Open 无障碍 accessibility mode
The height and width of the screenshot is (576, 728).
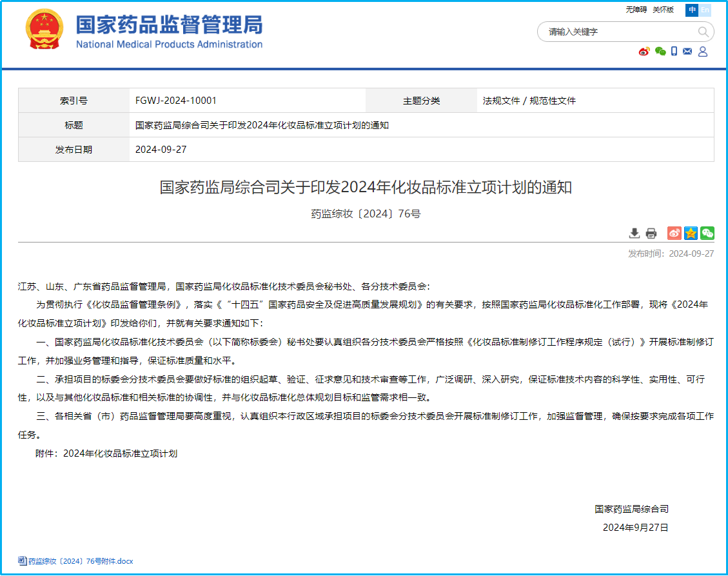[x=636, y=10]
